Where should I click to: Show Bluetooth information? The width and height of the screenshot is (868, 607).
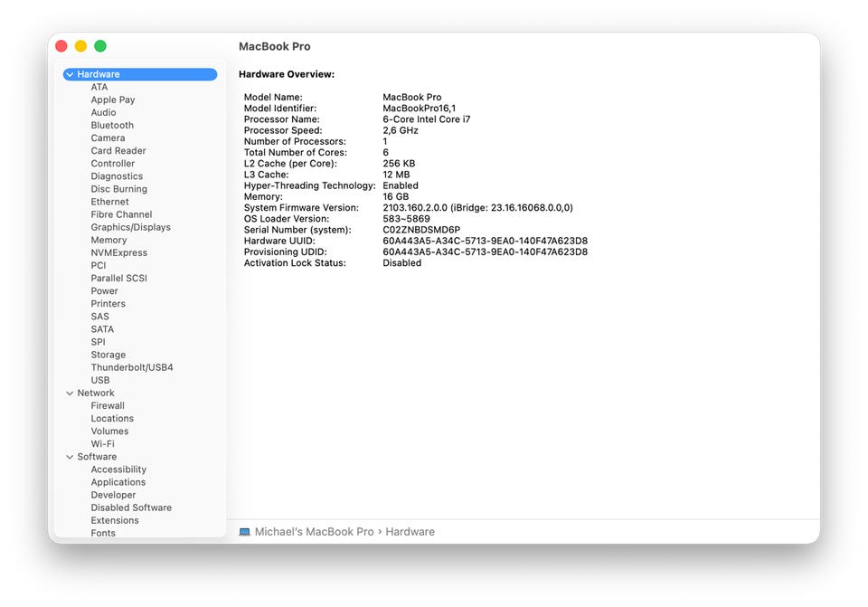[112, 125]
